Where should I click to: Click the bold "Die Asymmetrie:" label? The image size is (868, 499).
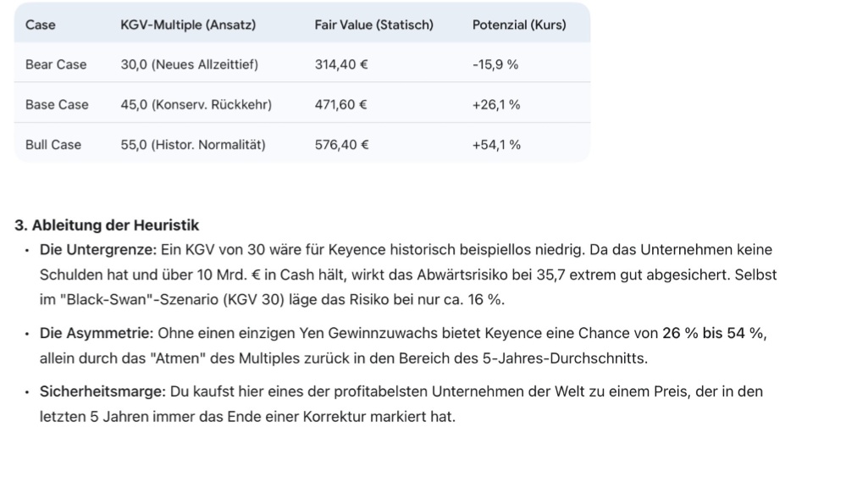click(97, 333)
